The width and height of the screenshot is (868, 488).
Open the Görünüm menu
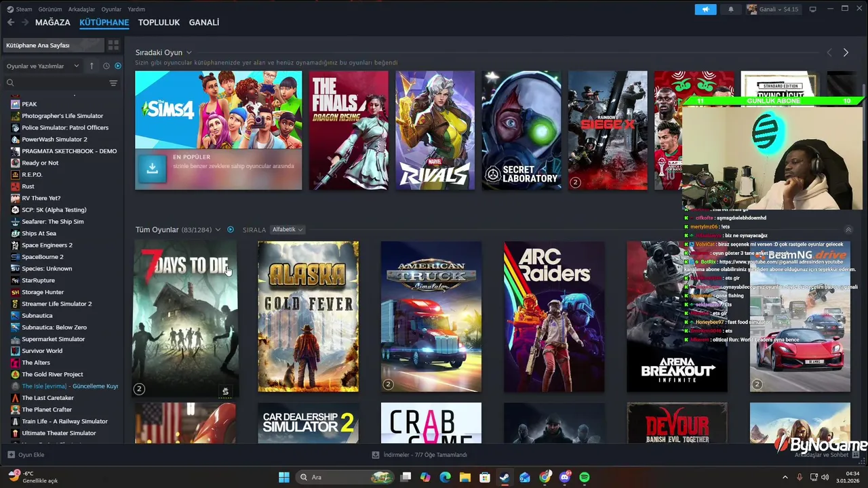[x=50, y=9]
